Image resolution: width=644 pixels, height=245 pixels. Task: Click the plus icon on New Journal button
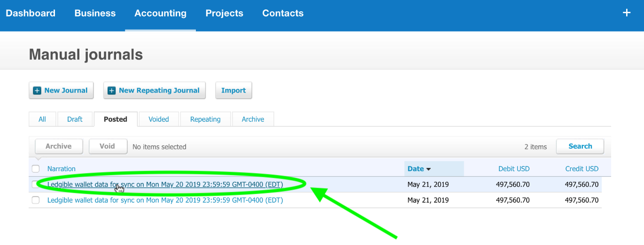(37, 90)
